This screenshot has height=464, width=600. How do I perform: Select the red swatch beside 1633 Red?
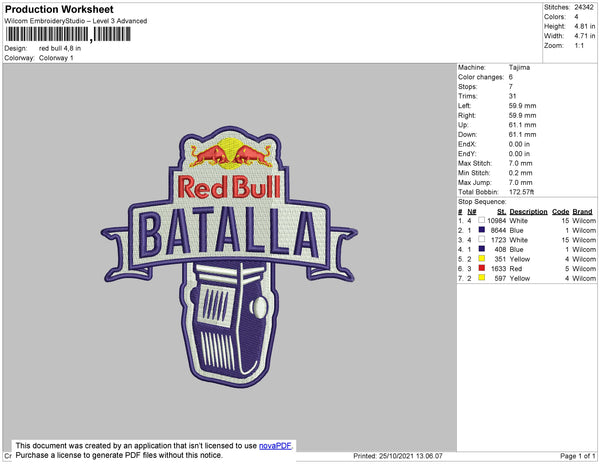[481, 268]
